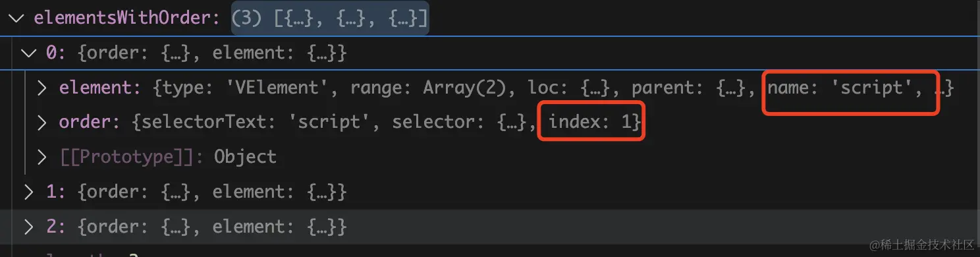Expand the order property arrow
This screenshot has height=257, width=980.
click(x=41, y=123)
